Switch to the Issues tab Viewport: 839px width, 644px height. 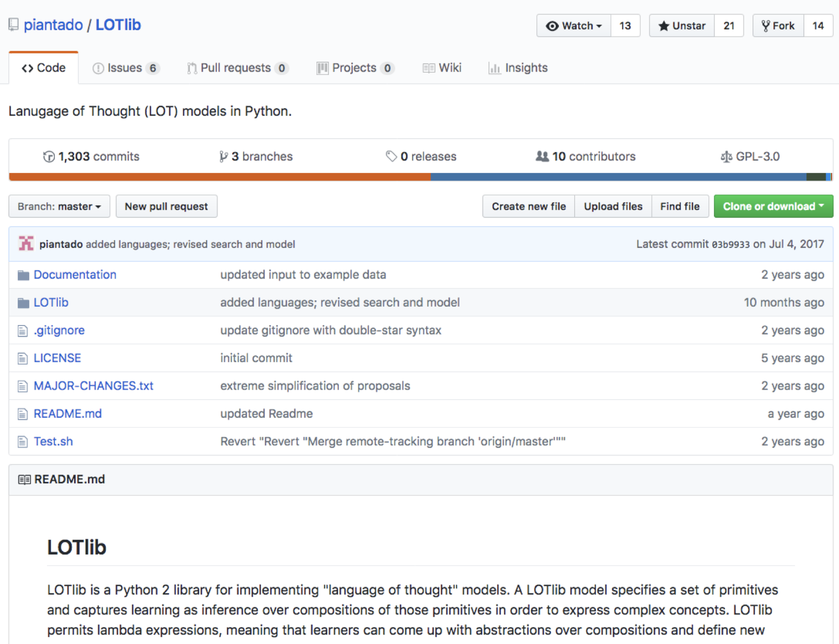tap(125, 68)
